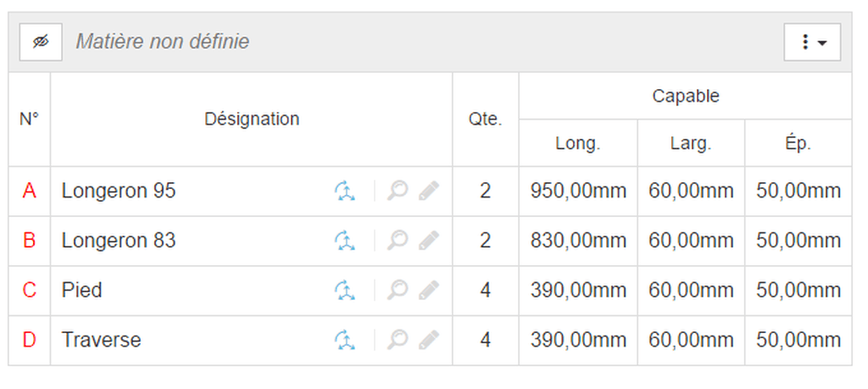Click the Long. column header

tap(578, 143)
